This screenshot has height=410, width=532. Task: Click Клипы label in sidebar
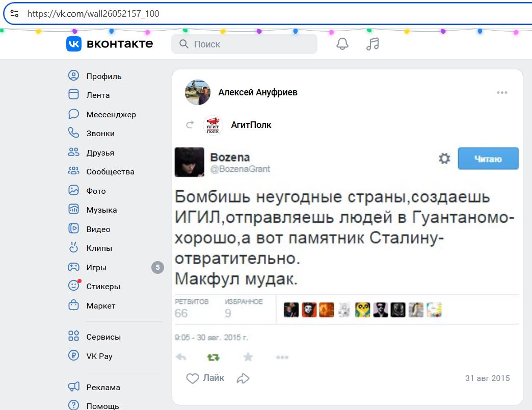pos(99,248)
